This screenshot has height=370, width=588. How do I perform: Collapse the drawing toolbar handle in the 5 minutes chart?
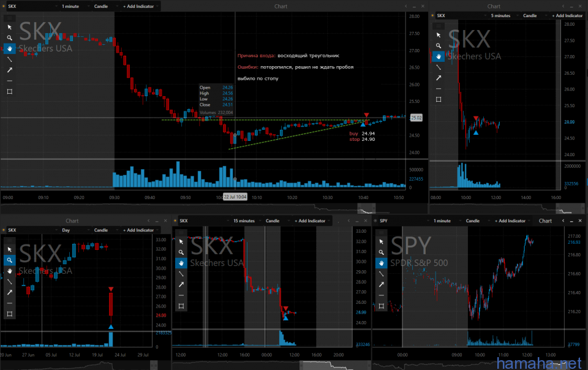point(438,27)
